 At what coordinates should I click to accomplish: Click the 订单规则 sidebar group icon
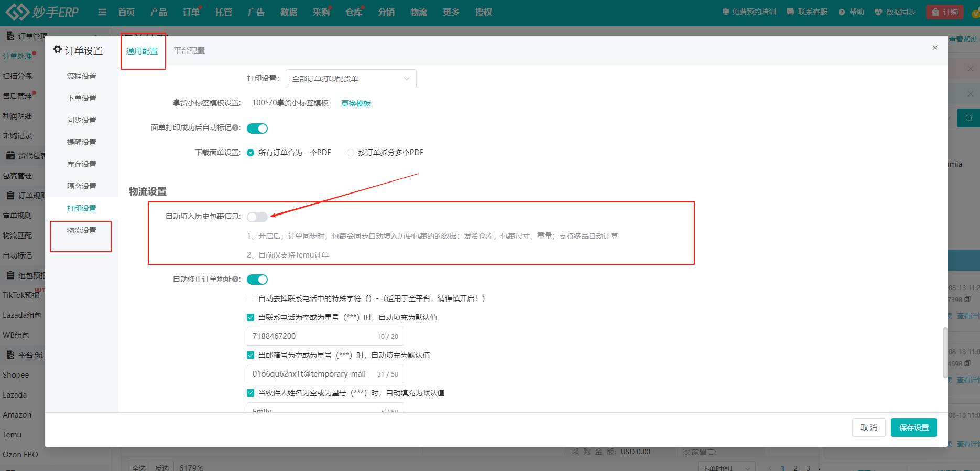click(x=10, y=195)
